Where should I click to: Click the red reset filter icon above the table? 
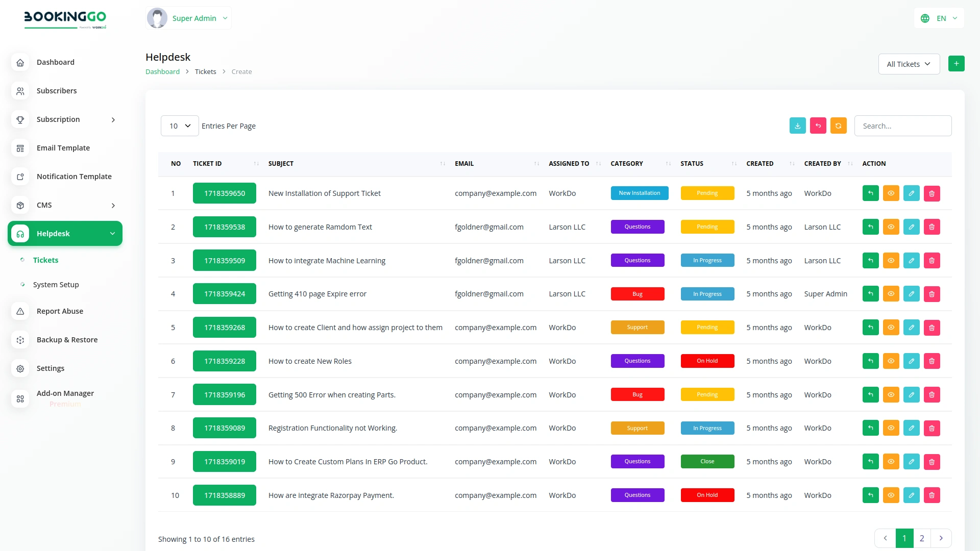click(x=818, y=126)
